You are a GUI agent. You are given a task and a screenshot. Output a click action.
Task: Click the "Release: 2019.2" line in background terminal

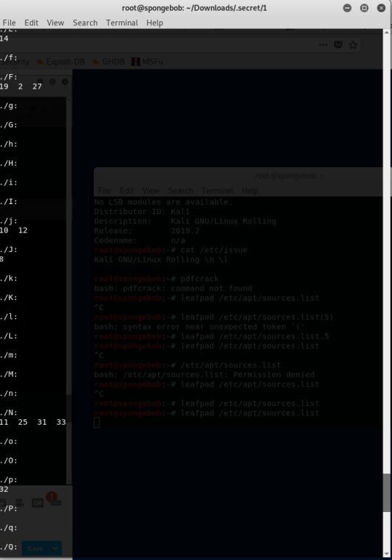(147, 231)
